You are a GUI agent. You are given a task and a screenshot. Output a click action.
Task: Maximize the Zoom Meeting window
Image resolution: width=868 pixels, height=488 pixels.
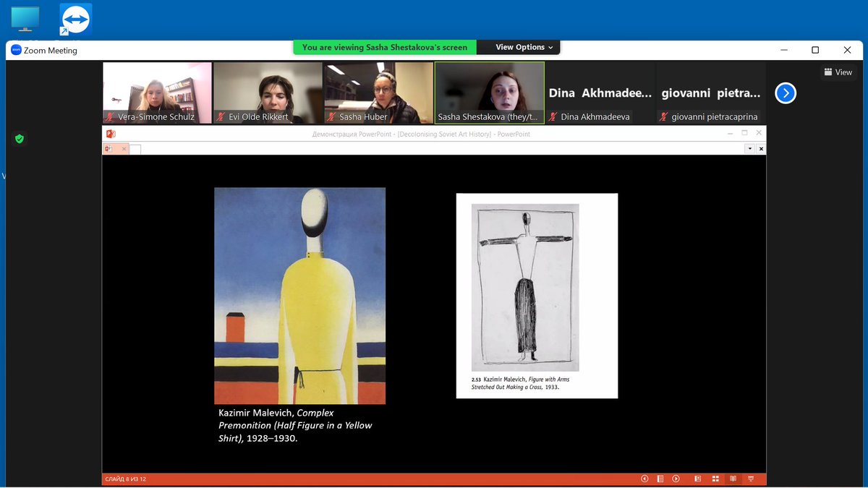[x=815, y=50]
